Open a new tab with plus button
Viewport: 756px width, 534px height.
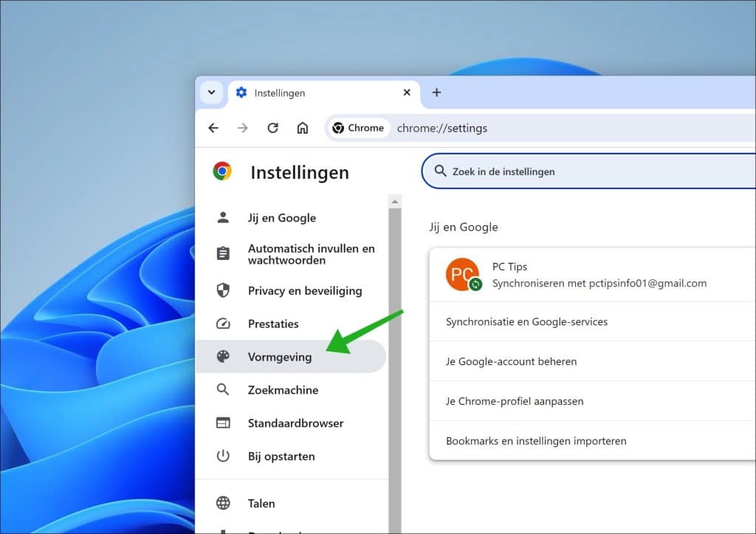coord(436,92)
